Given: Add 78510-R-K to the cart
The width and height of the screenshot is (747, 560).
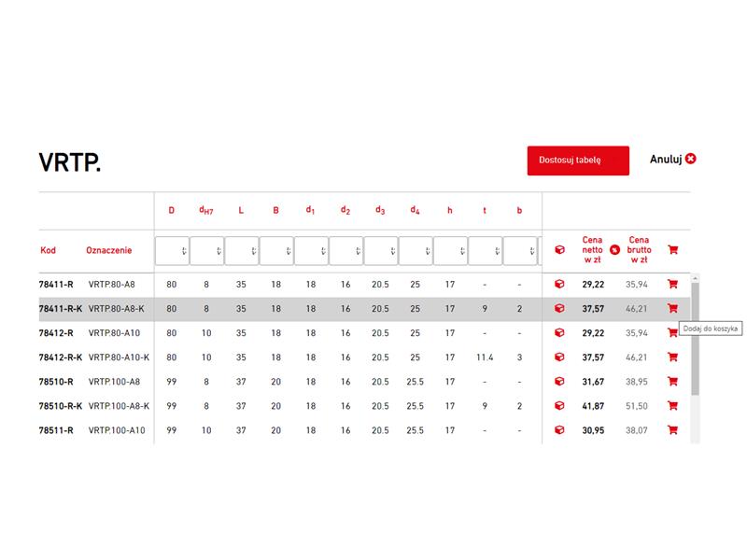Looking at the screenshot, I should pos(672,406).
